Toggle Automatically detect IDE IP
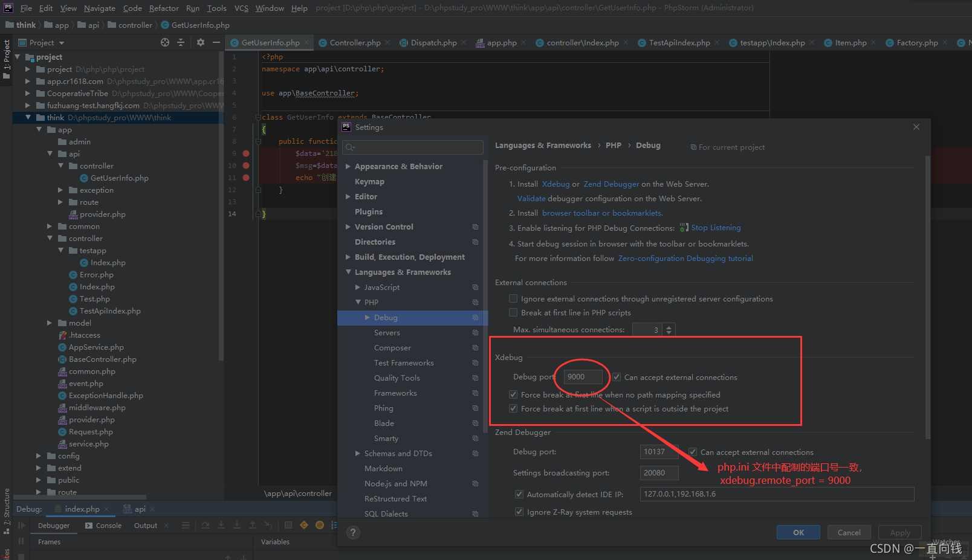Image resolution: width=972 pixels, height=560 pixels. pyautogui.click(x=519, y=494)
